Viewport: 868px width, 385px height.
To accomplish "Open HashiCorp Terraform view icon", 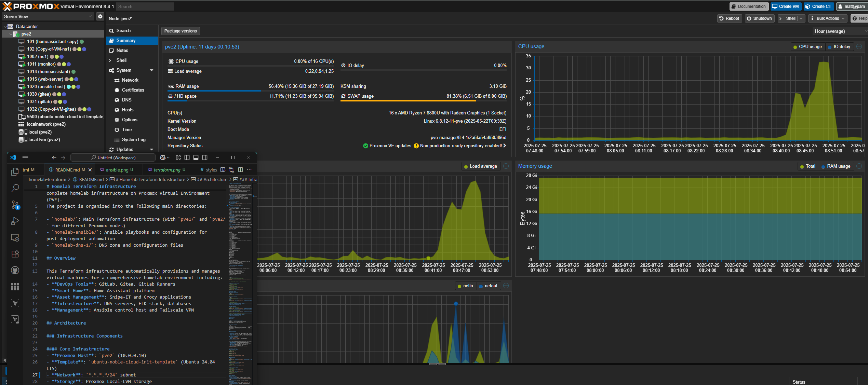I will 15,303.
